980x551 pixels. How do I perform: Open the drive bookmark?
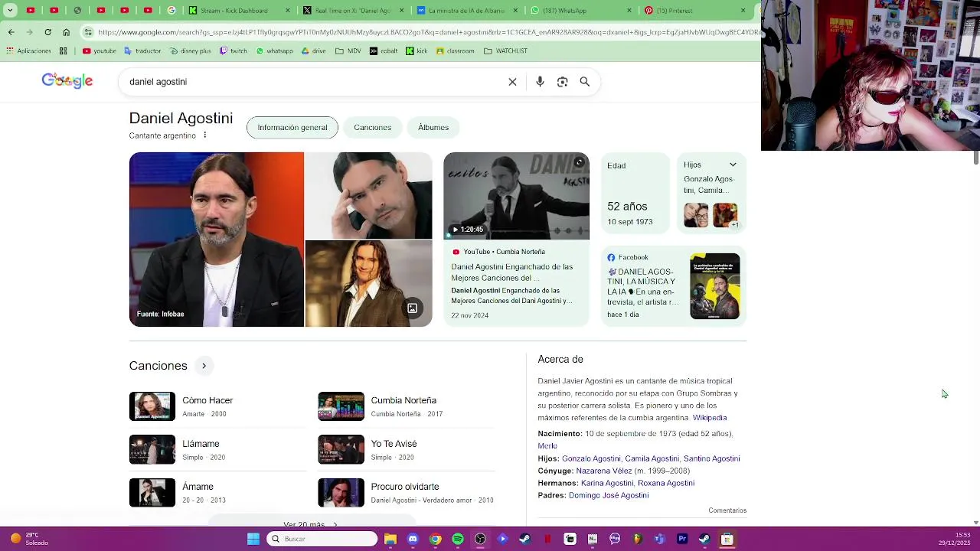click(314, 51)
